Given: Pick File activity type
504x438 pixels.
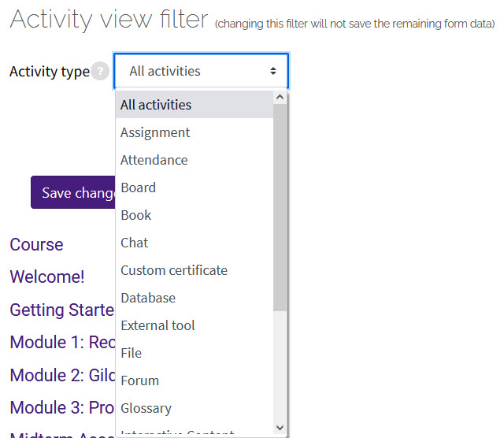Looking at the screenshot, I should [195, 353].
